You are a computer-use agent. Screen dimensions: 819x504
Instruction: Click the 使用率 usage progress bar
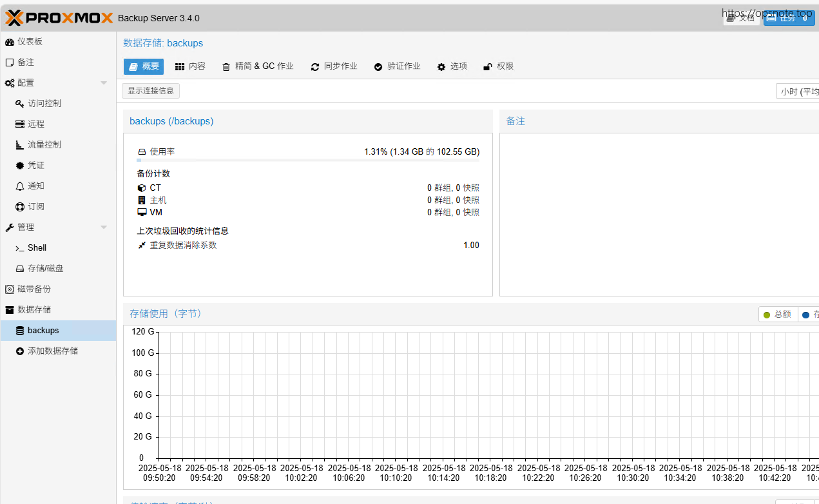[308, 160]
